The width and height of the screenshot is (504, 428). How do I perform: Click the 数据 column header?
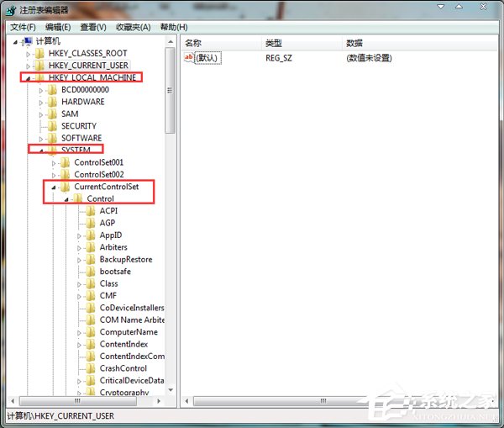click(x=420, y=43)
